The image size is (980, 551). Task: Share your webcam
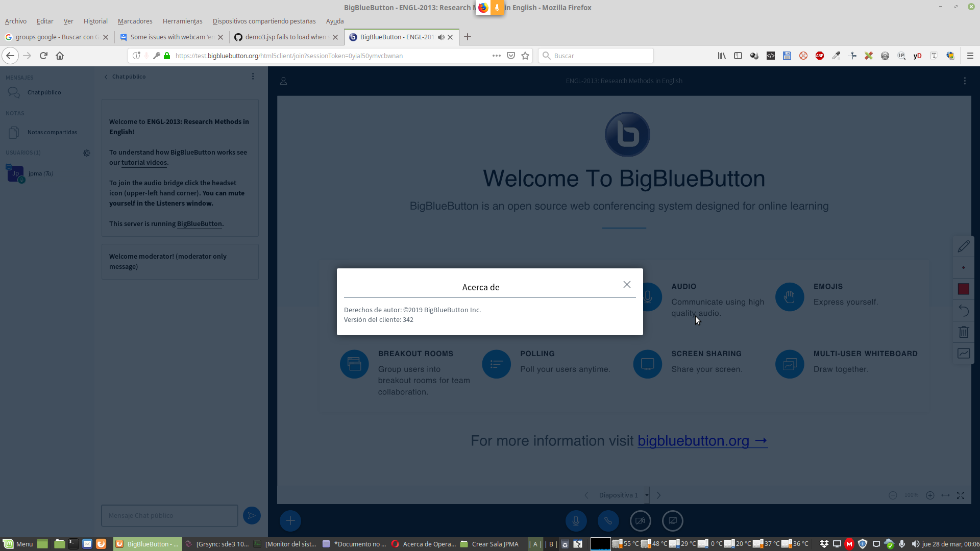641,520
